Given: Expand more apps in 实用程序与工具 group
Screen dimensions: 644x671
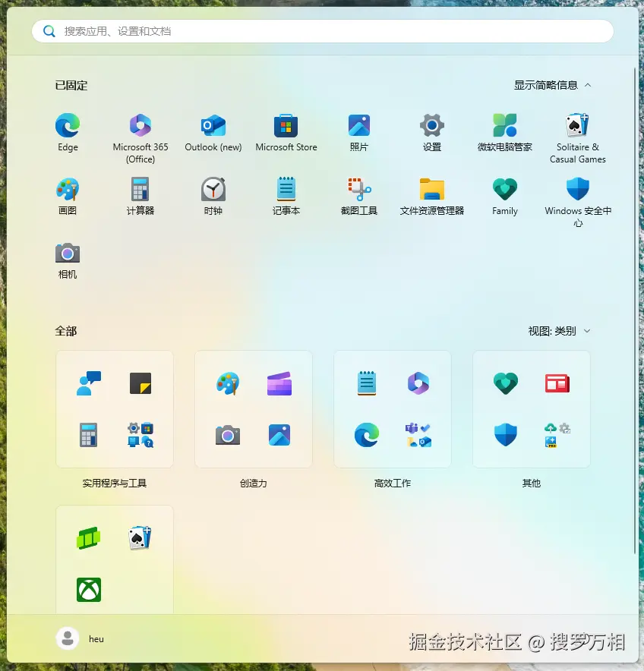Looking at the screenshot, I should pos(140,435).
